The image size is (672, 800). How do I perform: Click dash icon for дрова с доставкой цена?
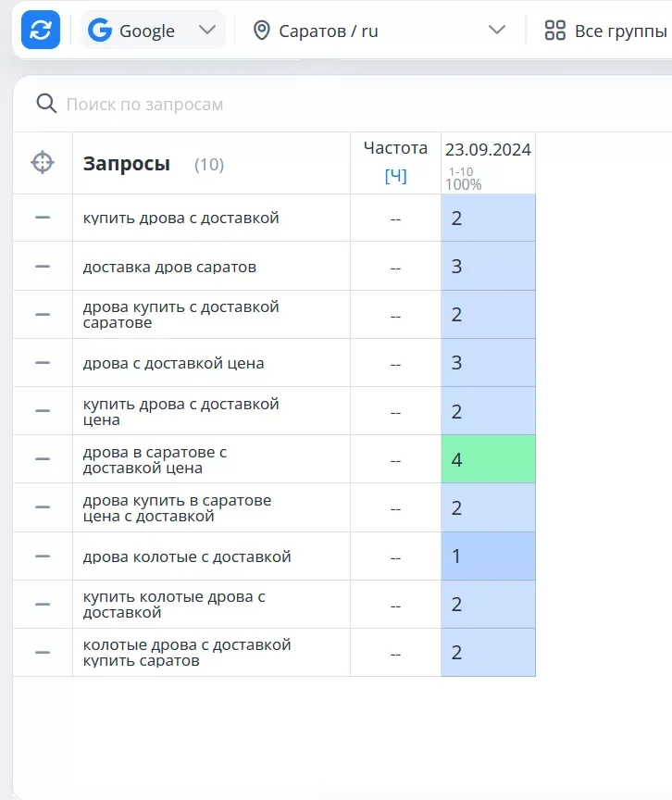pyautogui.click(x=43, y=363)
